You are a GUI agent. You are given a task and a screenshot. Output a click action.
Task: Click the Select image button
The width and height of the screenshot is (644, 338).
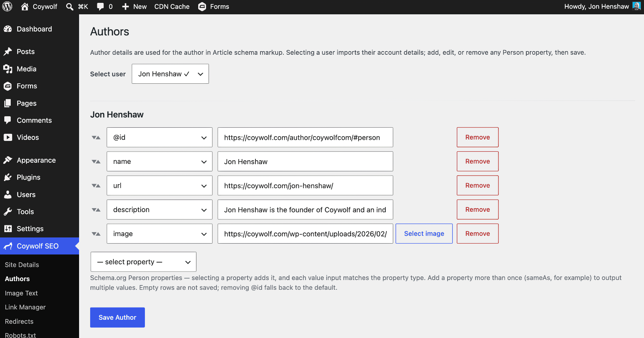(x=424, y=234)
